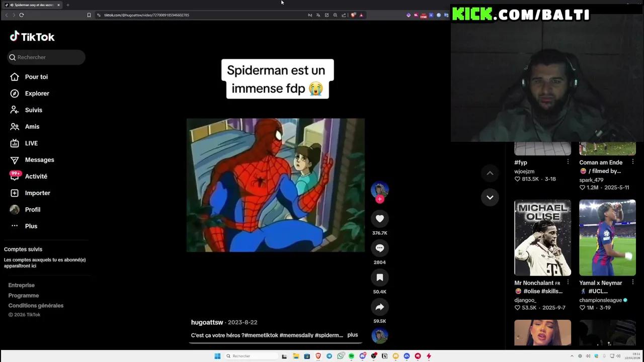Open Messages paper-plane icon
The height and width of the screenshot is (362, 644).
(x=15, y=160)
